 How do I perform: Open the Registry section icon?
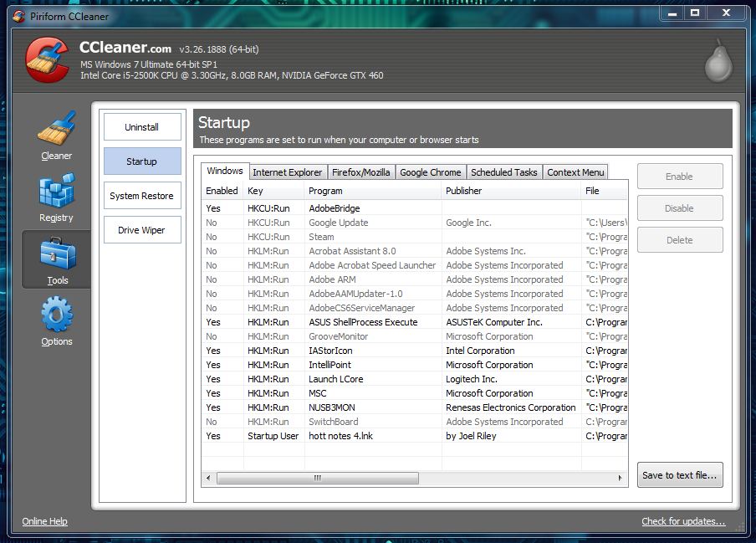[x=56, y=192]
